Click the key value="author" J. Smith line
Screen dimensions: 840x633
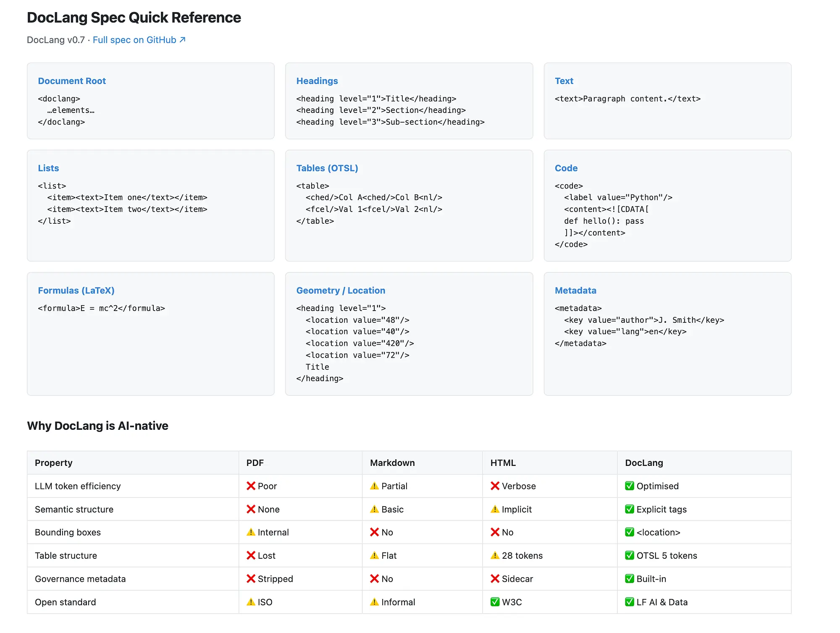tap(644, 320)
